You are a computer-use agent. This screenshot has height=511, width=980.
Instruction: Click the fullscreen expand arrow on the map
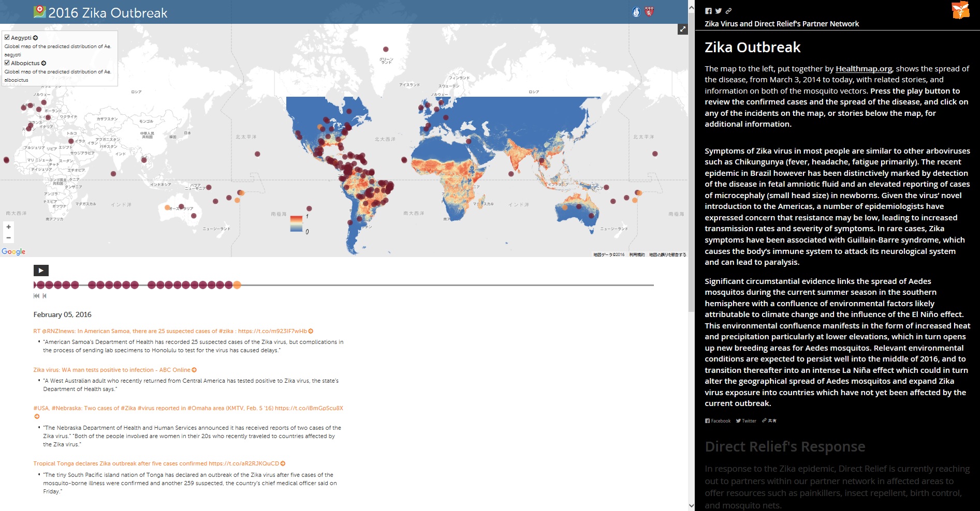pos(682,29)
